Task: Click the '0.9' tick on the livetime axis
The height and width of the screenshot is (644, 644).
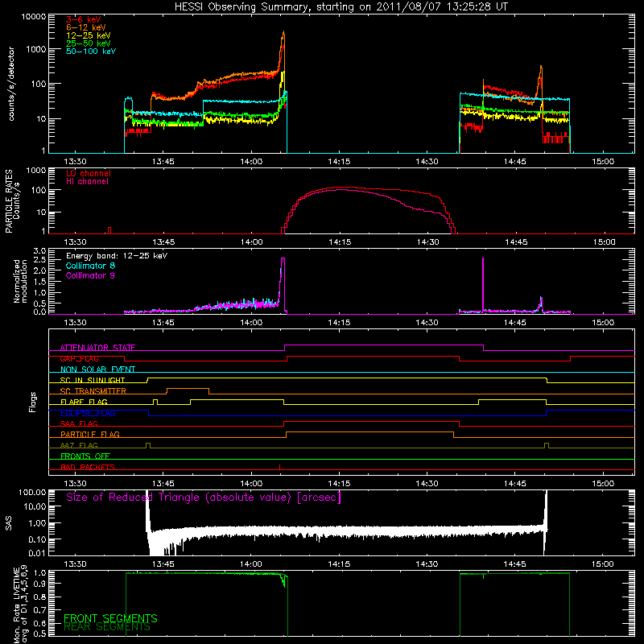Action: pyautogui.click(x=41, y=583)
